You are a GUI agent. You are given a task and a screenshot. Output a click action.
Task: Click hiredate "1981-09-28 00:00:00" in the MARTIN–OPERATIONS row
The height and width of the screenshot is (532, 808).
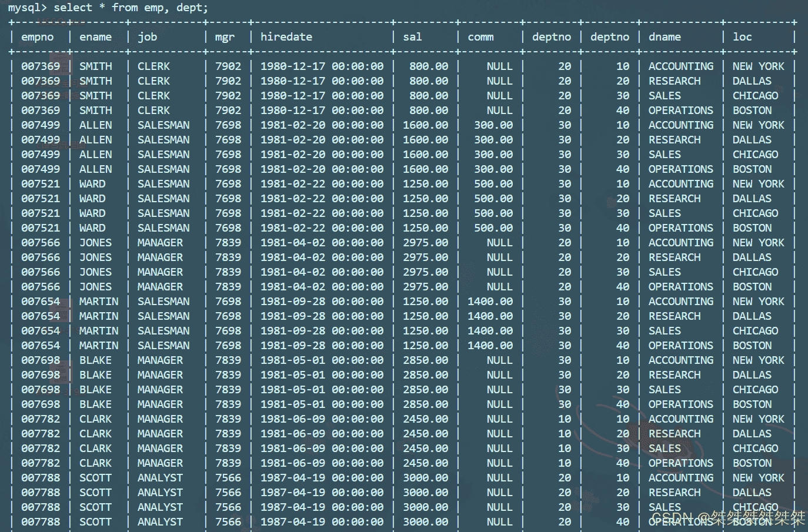click(x=322, y=346)
